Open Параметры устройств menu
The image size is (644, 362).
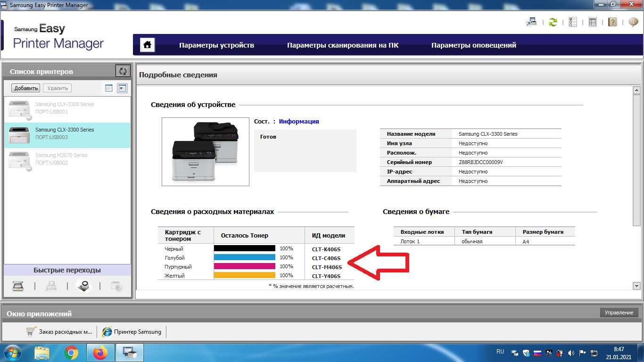216,45
